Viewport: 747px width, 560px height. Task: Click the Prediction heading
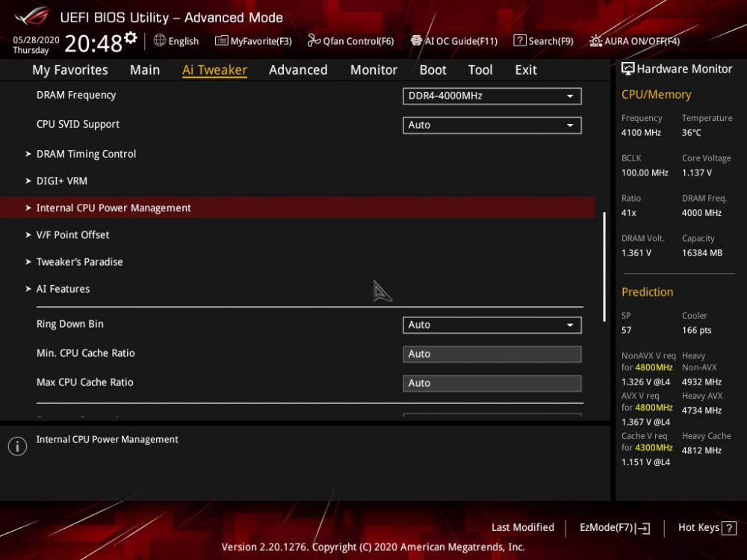click(647, 292)
